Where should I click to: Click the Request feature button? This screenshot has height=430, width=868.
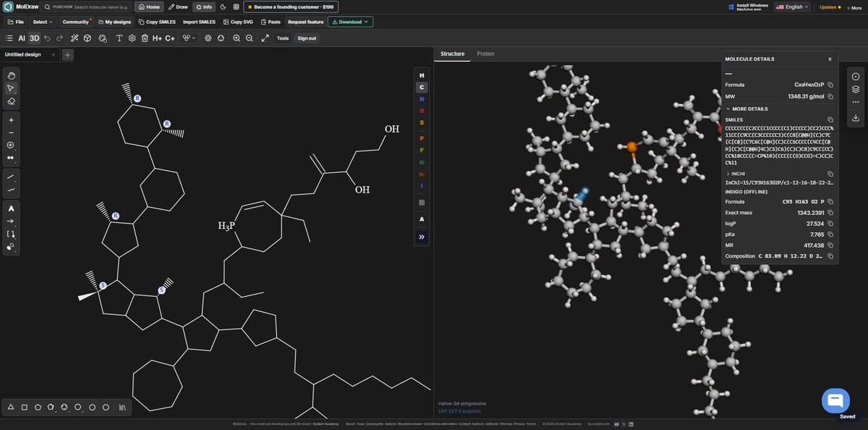click(x=306, y=22)
